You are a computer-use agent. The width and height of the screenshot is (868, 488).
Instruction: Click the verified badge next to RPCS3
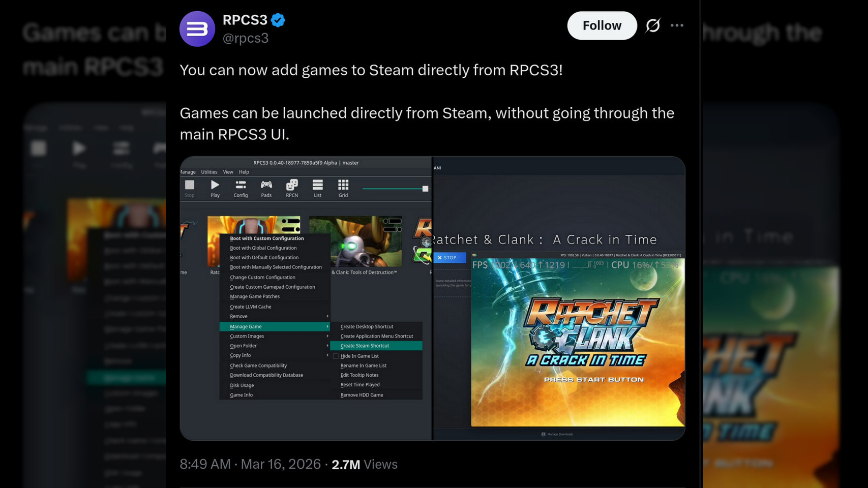coord(278,20)
